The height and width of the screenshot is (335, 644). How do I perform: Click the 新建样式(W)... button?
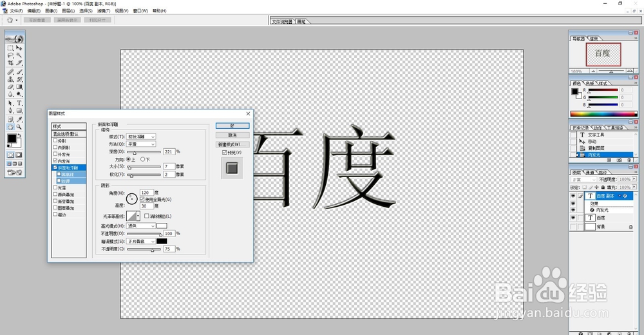point(232,145)
